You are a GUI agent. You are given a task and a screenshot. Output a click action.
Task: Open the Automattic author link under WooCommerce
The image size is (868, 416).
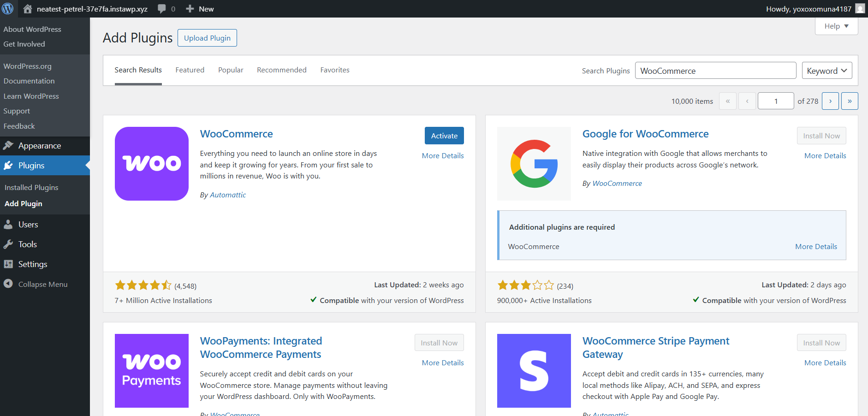(x=228, y=195)
